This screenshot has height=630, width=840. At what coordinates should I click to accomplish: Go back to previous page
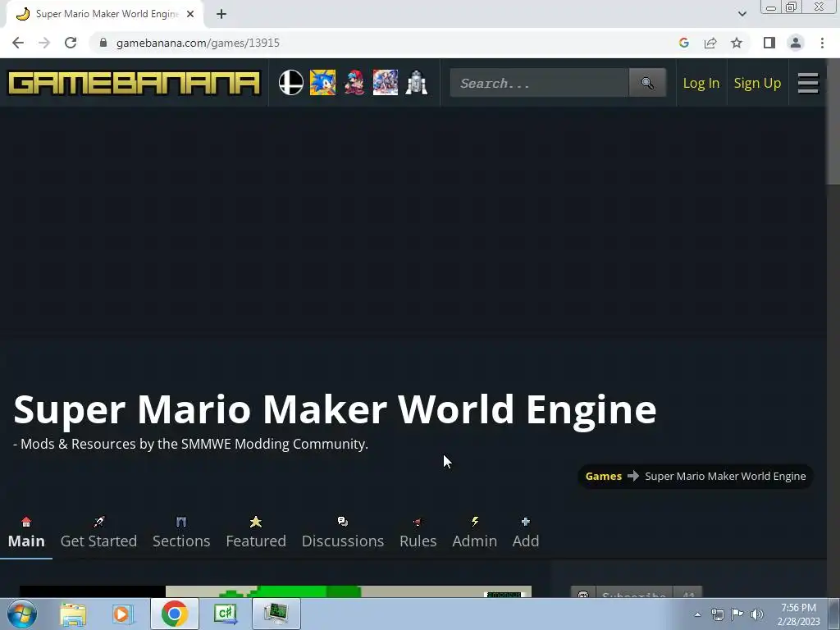pos(18,43)
